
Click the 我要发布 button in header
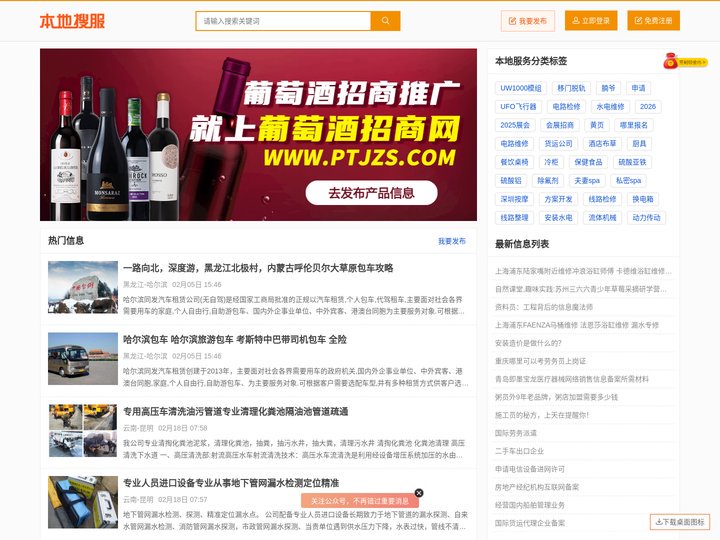tap(528, 21)
